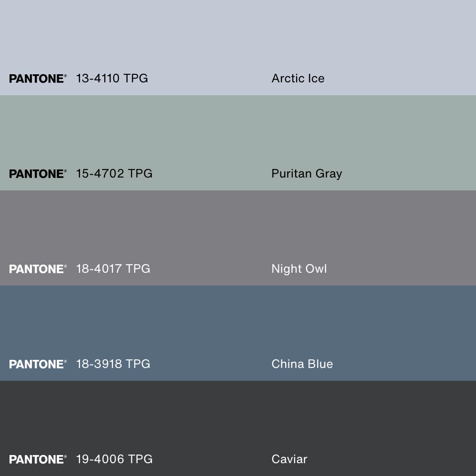
Task: Pick the Night Owl gray swatch
Action: pos(238,228)
